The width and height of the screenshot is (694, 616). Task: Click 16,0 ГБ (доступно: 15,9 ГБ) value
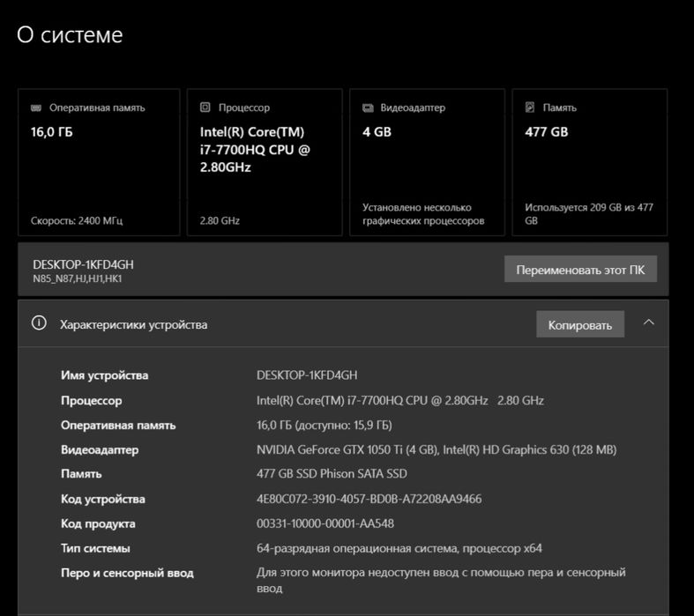[x=324, y=426]
